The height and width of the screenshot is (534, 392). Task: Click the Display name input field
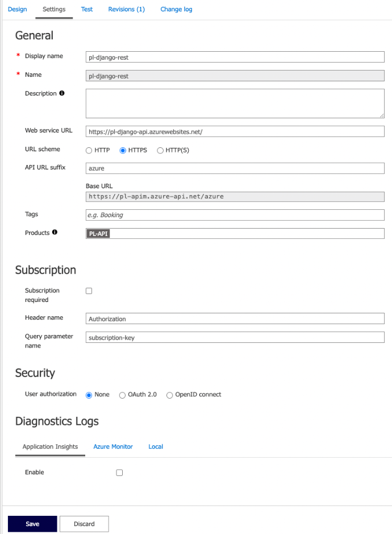[235, 57]
